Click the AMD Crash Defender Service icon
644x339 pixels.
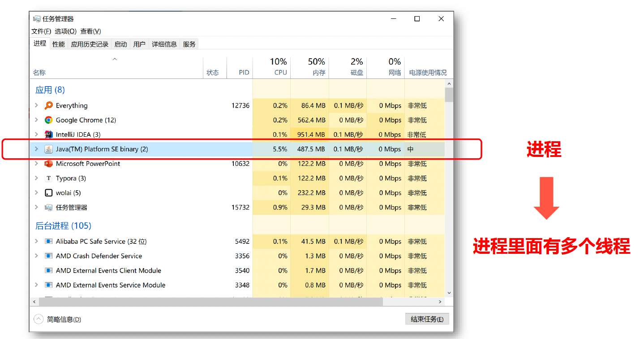pyautogui.click(x=49, y=256)
